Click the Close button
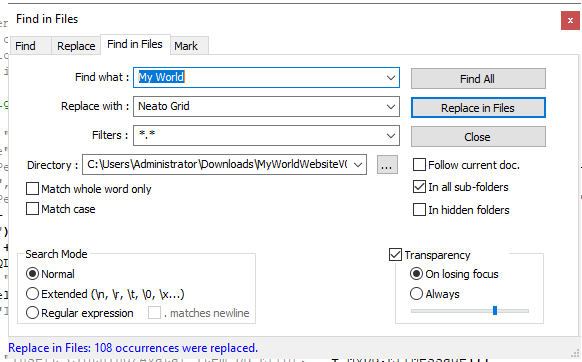Viewport: 582px width, 362px height. [478, 137]
